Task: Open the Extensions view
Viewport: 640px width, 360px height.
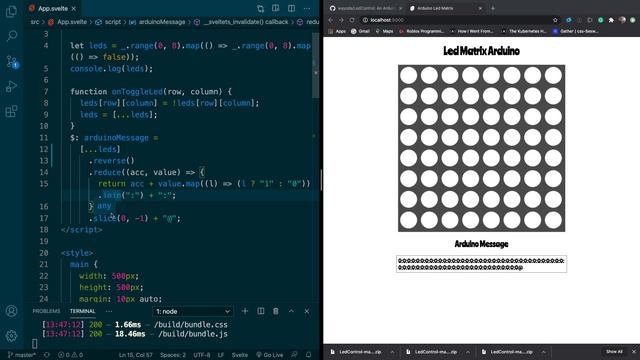Action: [11, 111]
